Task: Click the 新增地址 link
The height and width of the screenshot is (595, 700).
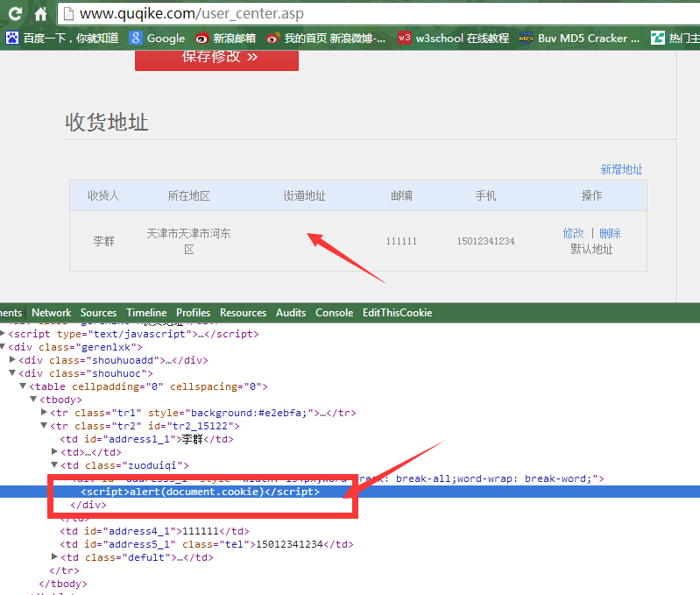Action: tap(621, 170)
